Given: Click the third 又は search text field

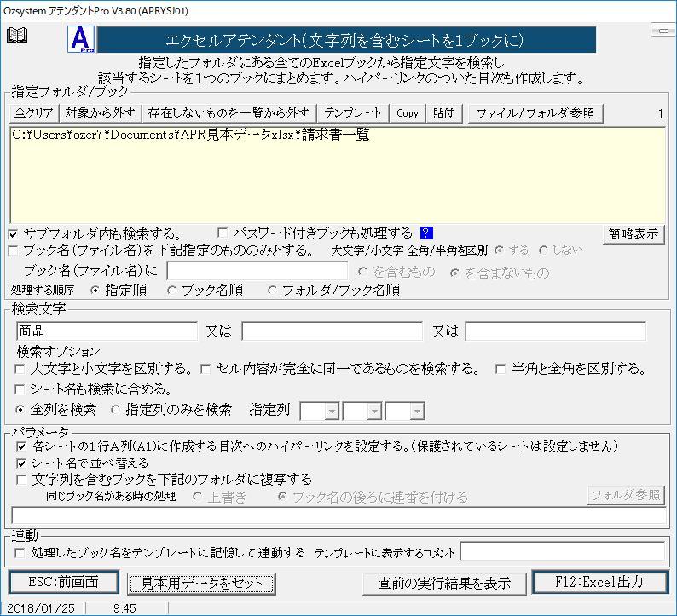Looking at the screenshot, I should [x=556, y=331].
